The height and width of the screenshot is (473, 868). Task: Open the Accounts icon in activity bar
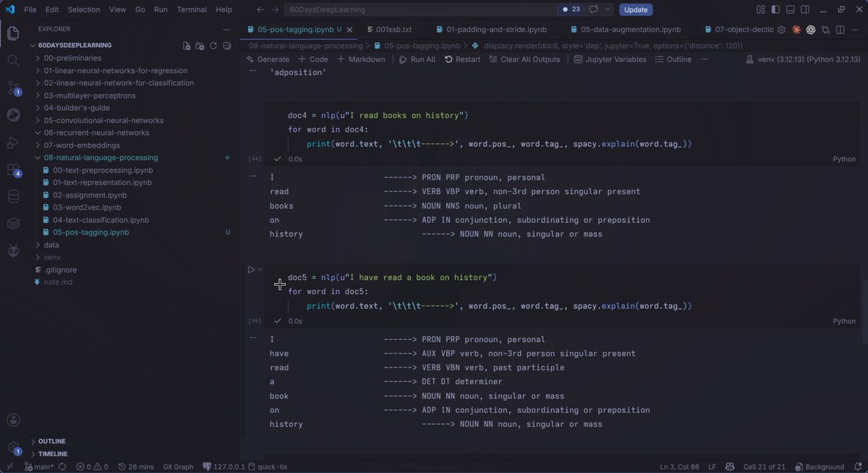click(x=13, y=419)
